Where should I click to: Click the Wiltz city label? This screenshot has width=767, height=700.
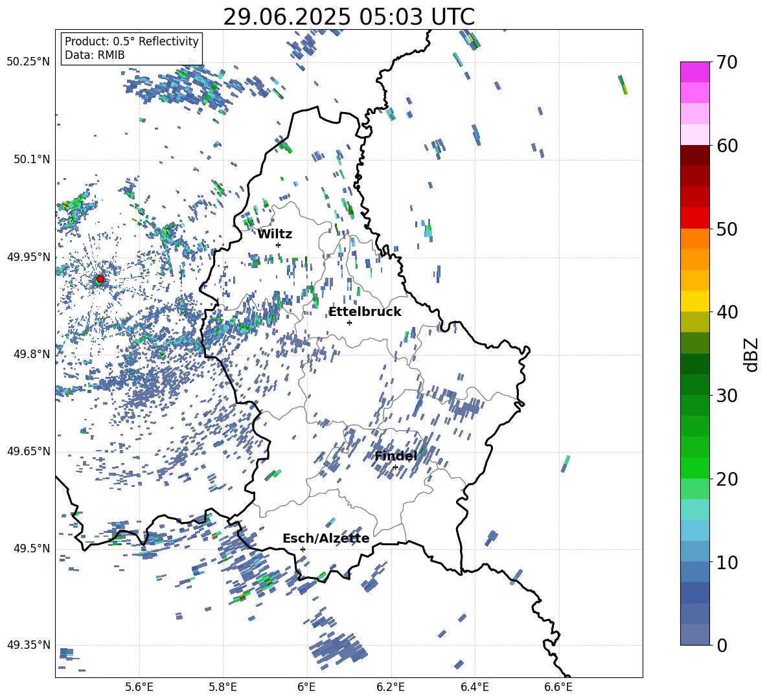(275, 234)
